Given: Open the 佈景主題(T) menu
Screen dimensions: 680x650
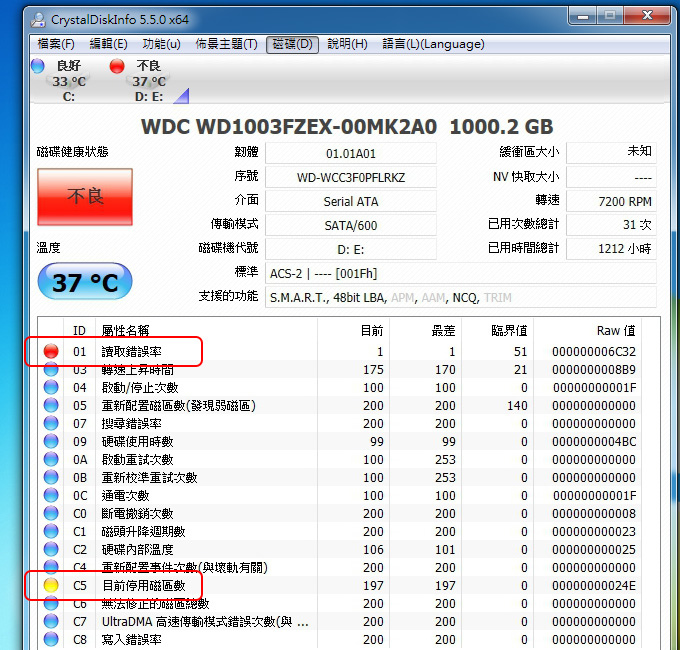Looking at the screenshot, I should [x=226, y=44].
